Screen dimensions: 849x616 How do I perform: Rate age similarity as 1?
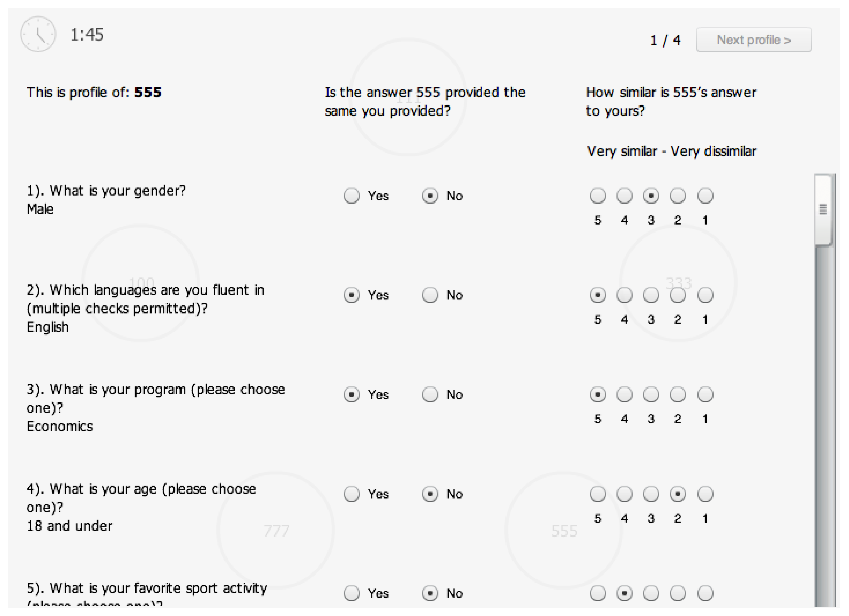tap(705, 494)
